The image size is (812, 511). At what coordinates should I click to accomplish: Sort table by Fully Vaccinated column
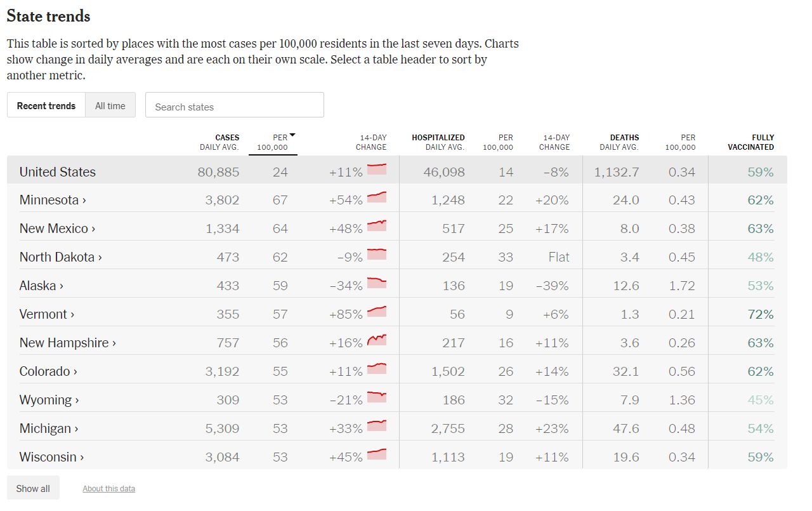pos(751,142)
